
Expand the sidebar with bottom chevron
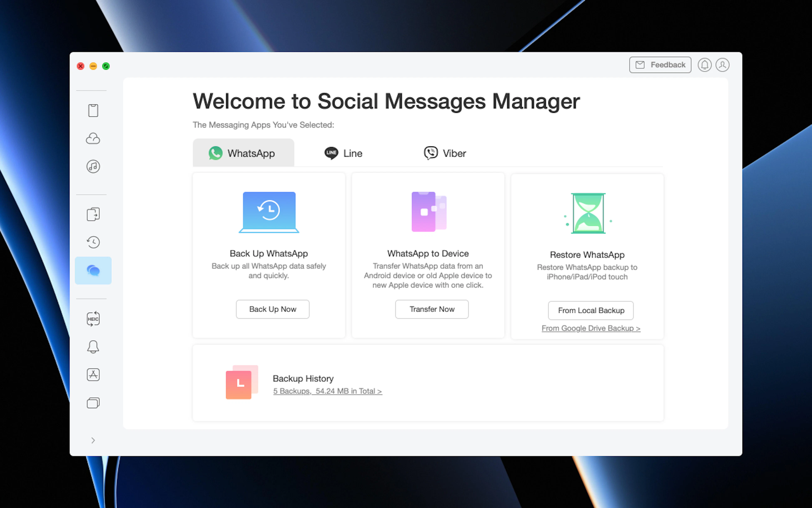pos(93,440)
